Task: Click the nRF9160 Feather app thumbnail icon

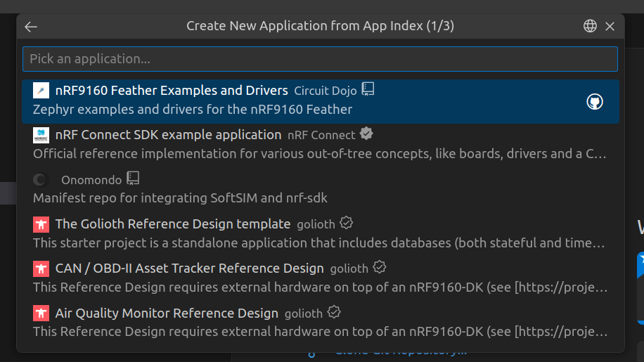Action: 41,90
